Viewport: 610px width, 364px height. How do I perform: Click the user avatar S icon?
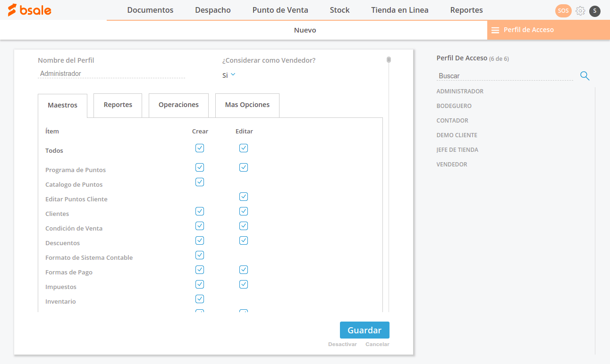(595, 11)
